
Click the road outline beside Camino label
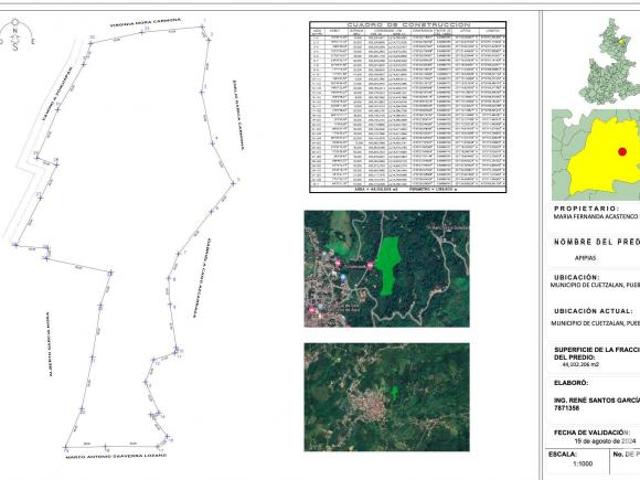(x=40, y=139)
